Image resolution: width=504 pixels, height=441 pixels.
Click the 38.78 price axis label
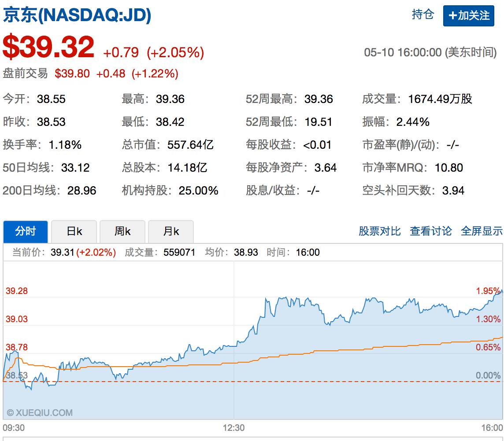click(x=17, y=347)
